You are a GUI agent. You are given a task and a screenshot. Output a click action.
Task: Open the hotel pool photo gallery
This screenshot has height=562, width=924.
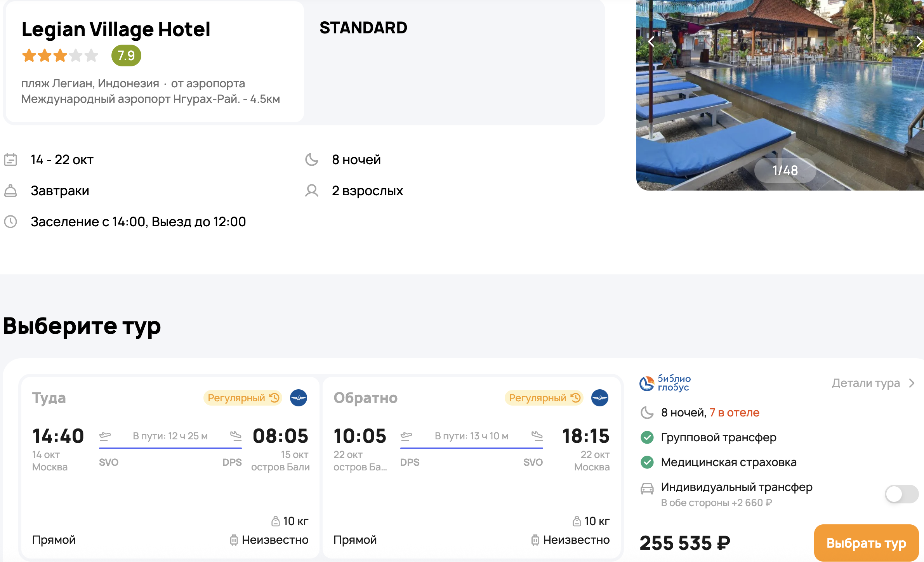click(x=780, y=95)
